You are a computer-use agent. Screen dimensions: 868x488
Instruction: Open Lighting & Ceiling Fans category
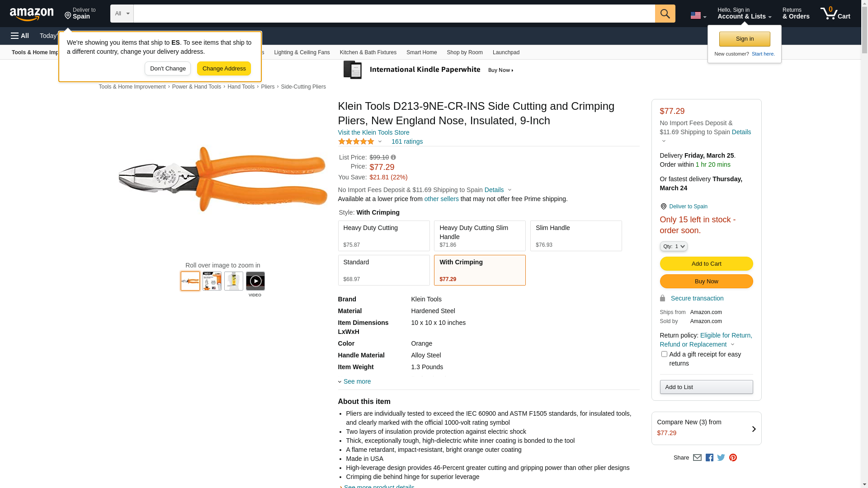302,52
